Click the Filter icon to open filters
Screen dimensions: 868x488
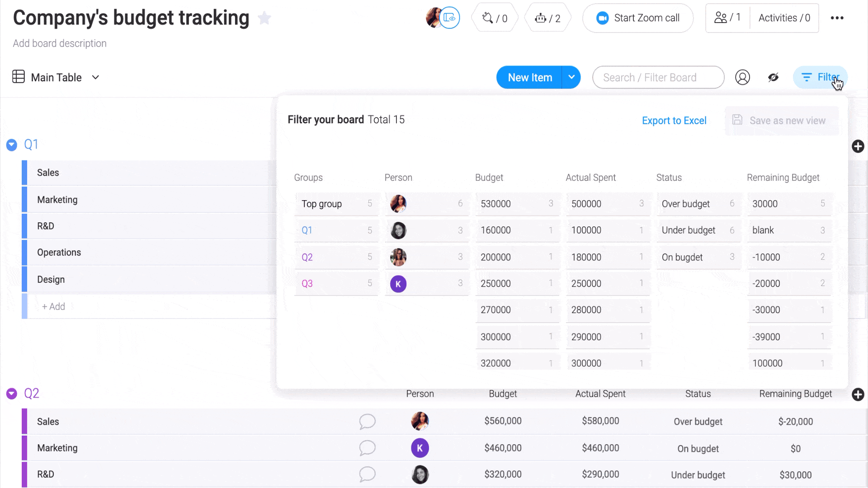821,77
